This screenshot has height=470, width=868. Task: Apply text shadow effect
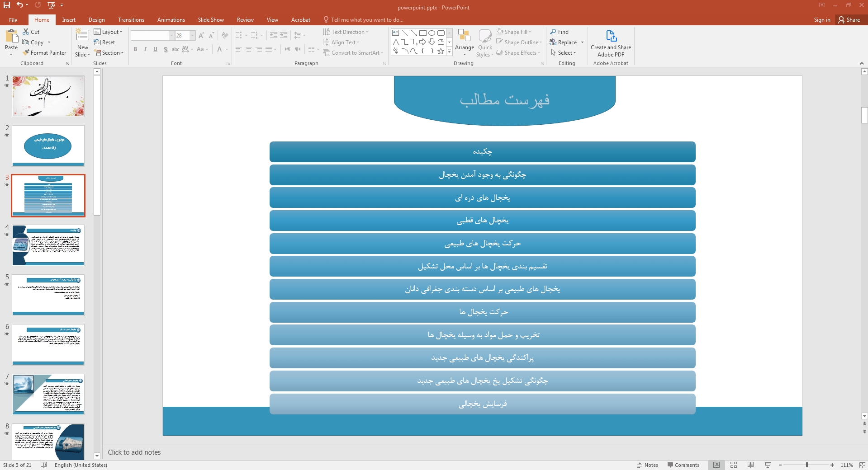166,49
